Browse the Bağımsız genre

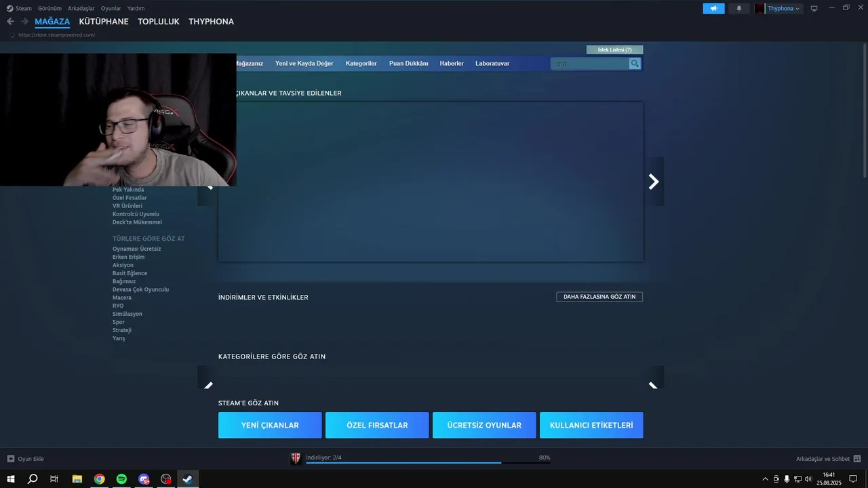pyautogui.click(x=124, y=281)
